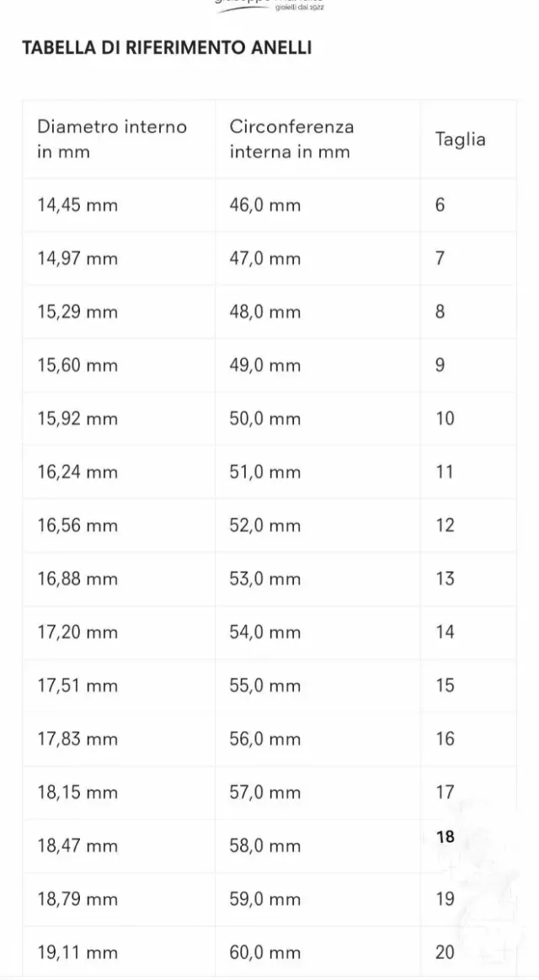Click the 56,0 mm circumference cell
The height and width of the screenshot is (980, 539).
point(264,739)
